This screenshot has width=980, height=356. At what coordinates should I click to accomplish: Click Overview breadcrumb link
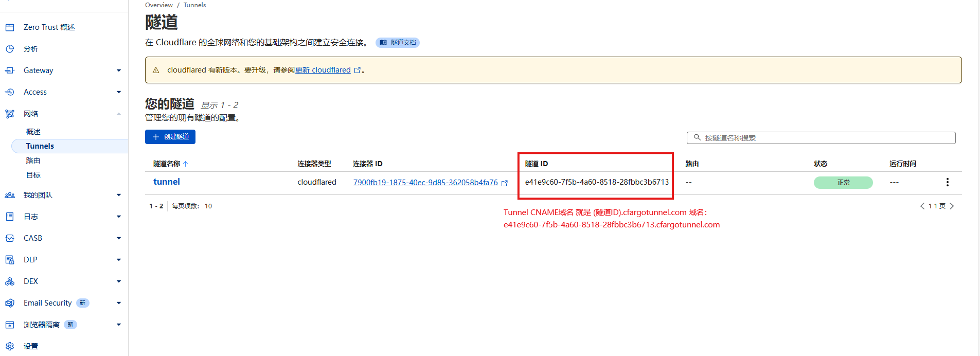[x=159, y=5]
